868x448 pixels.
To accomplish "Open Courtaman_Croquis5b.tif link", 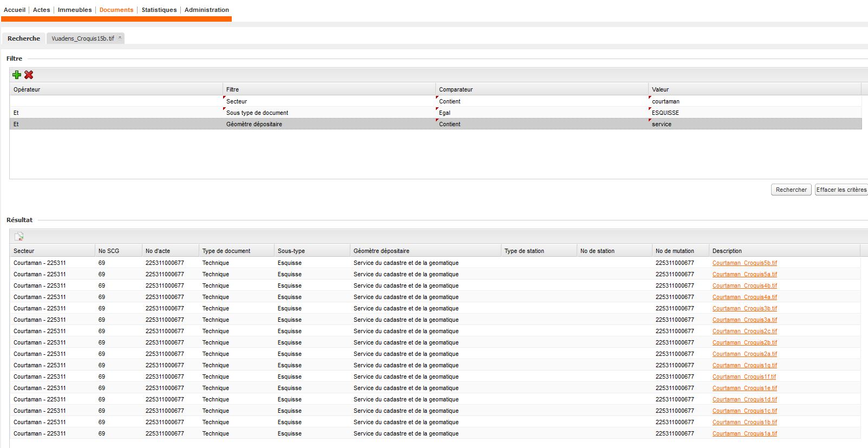I will 745,263.
